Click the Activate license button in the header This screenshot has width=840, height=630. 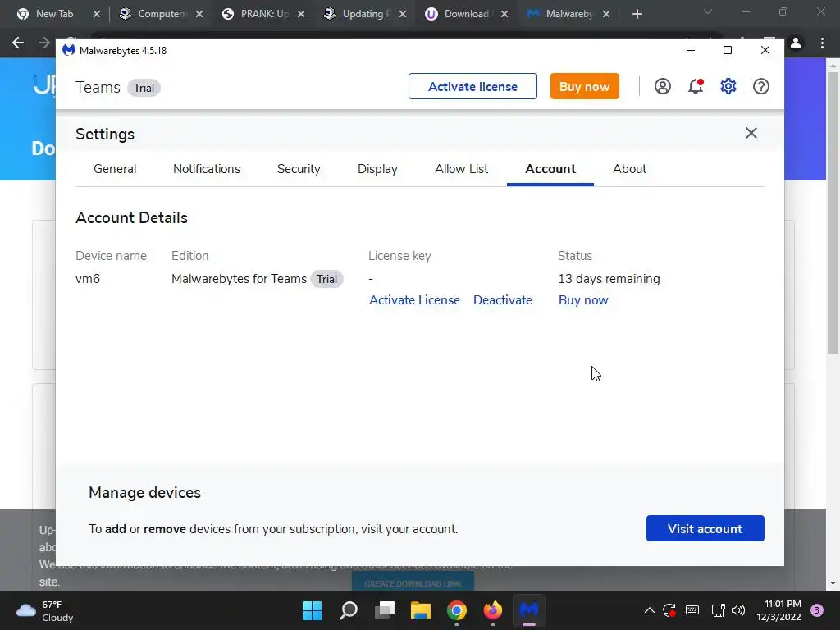coord(472,86)
